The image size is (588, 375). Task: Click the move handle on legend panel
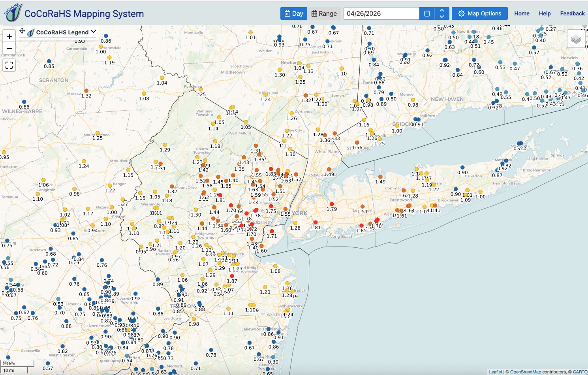pos(22,31)
